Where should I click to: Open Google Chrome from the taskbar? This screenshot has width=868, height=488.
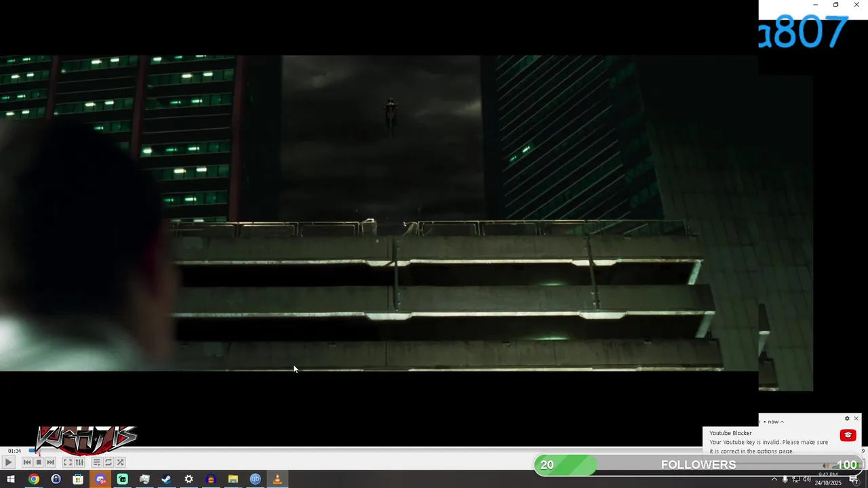pos(33,479)
